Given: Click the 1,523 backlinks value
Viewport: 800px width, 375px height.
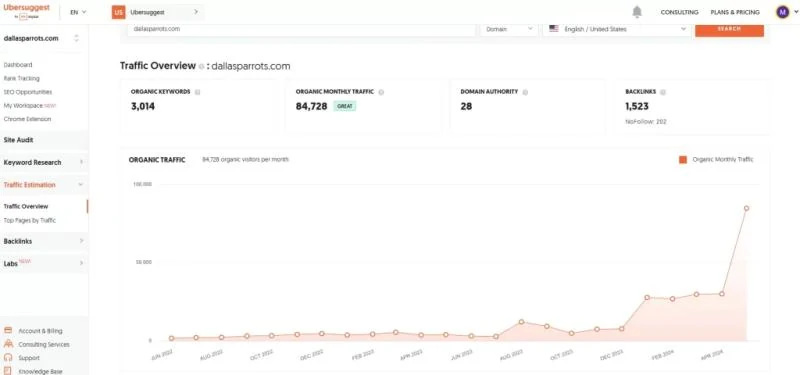Looking at the screenshot, I should 637,107.
